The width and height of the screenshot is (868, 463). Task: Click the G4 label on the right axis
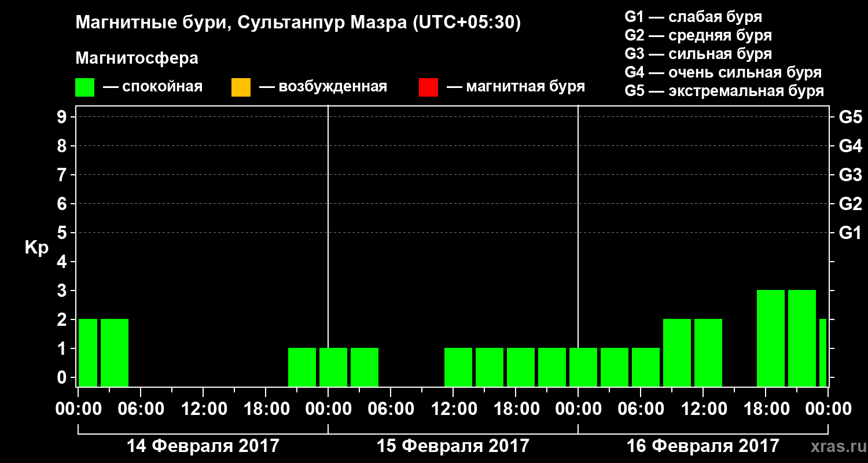coord(850,146)
